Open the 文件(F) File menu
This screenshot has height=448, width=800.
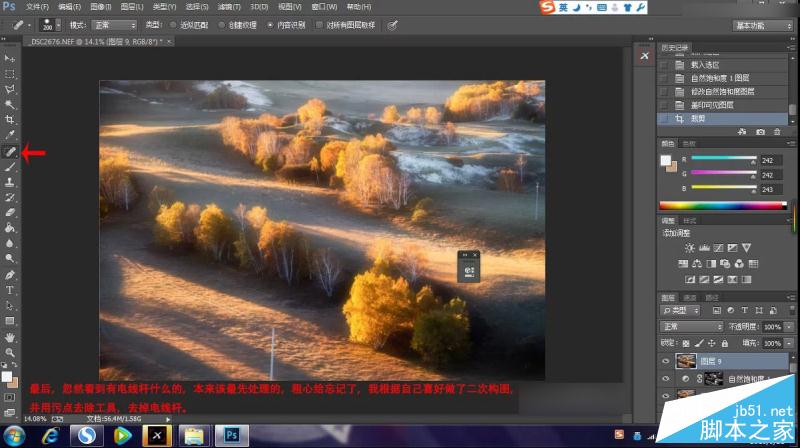[37, 7]
